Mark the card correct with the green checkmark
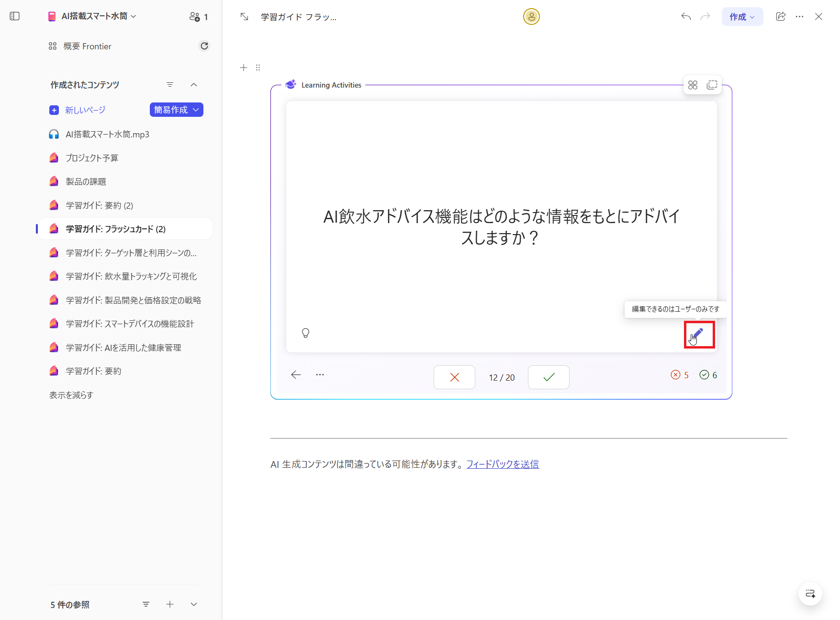Screen dimensions: 840x620 point(548,377)
